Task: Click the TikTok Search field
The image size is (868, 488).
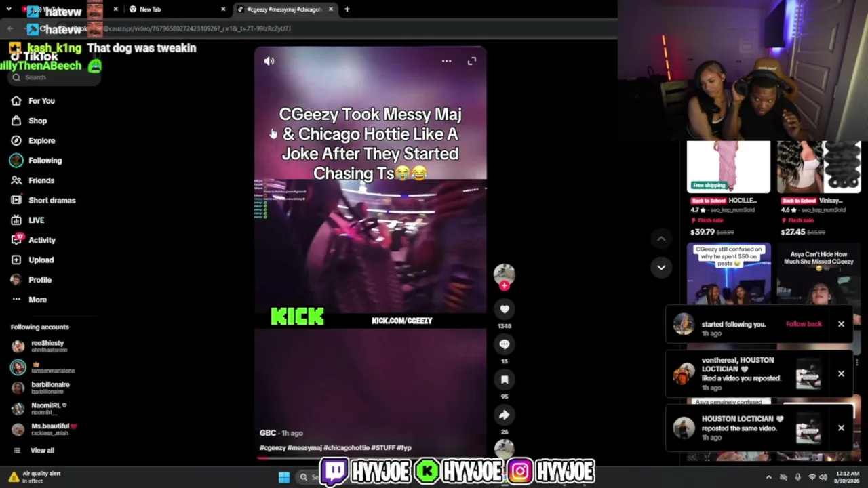Action: click(x=53, y=77)
